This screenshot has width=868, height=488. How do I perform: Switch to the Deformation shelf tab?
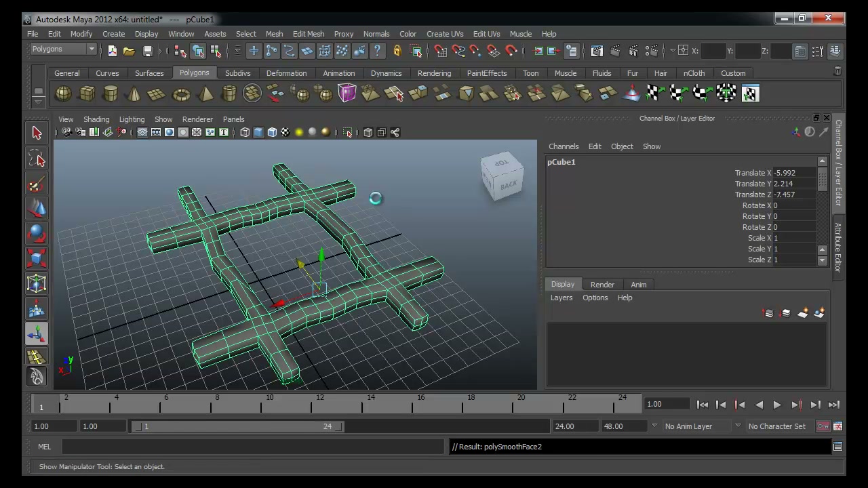(x=286, y=73)
